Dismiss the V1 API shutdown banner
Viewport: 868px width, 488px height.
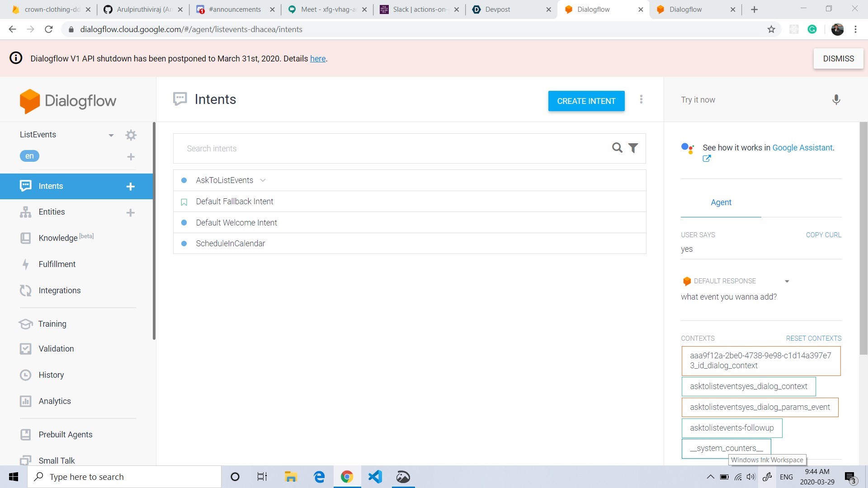[x=838, y=59]
